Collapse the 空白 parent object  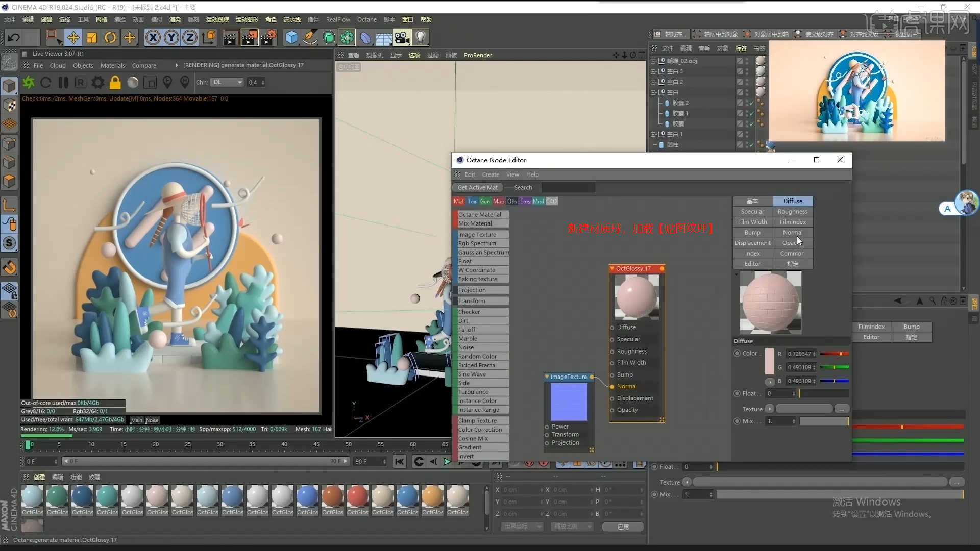[x=653, y=92]
